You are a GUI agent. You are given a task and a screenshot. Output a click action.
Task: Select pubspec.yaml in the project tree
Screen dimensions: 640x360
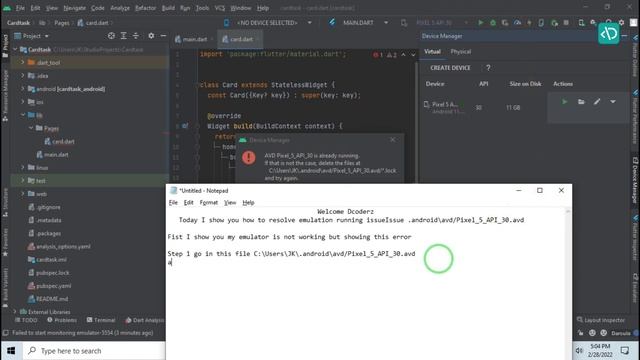[x=49, y=286]
